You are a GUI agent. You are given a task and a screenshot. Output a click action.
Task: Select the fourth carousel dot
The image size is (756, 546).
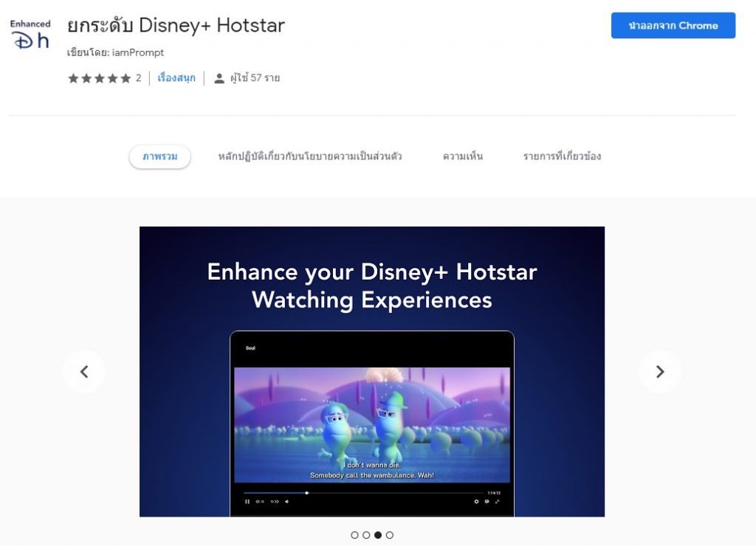point(390,535)
